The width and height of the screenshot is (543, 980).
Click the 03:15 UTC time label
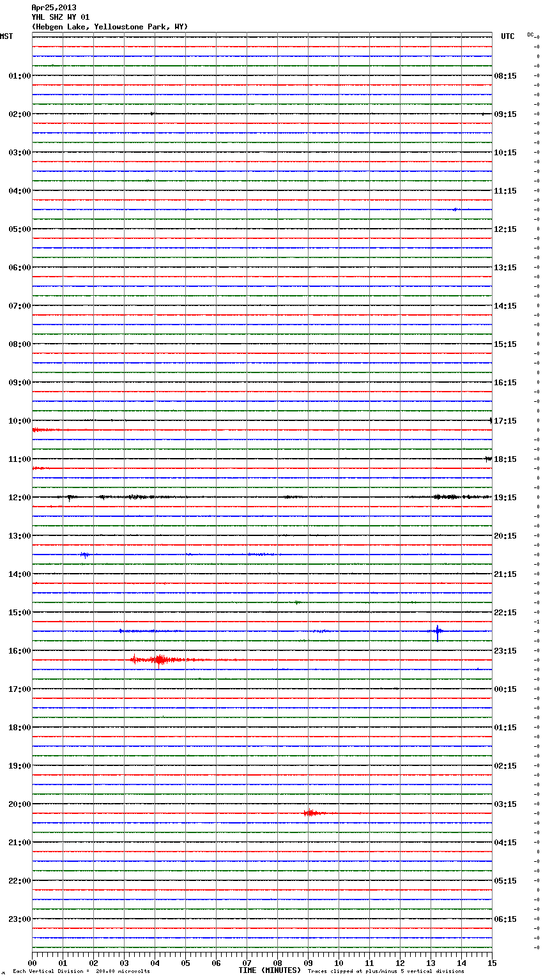click(505, 804)
